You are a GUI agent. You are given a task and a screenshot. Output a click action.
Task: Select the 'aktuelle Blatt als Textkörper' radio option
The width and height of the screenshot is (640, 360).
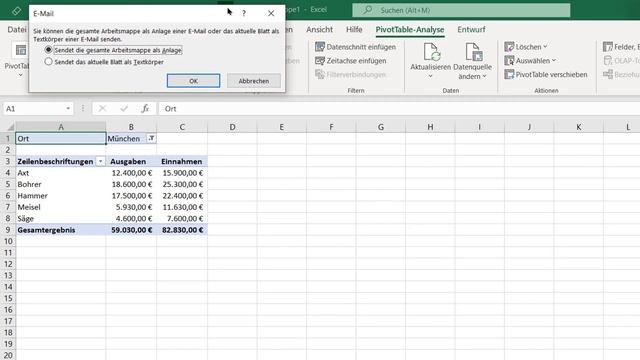49,62
